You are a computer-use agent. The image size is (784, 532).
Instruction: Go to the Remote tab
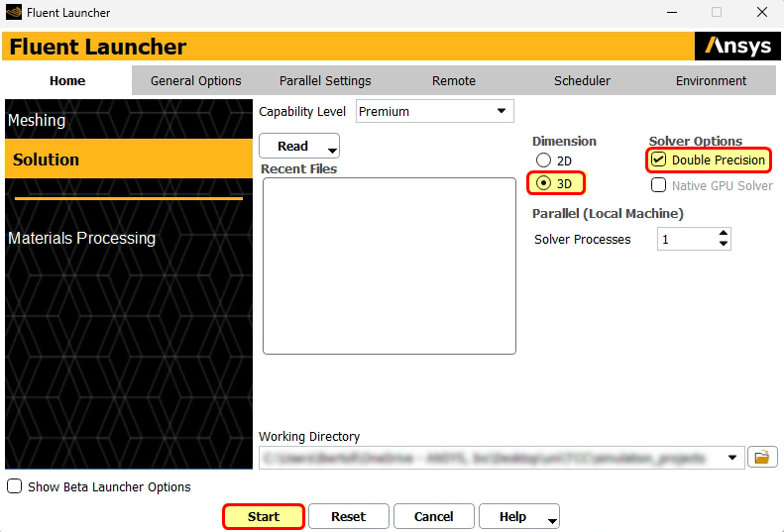click(454, 80)
